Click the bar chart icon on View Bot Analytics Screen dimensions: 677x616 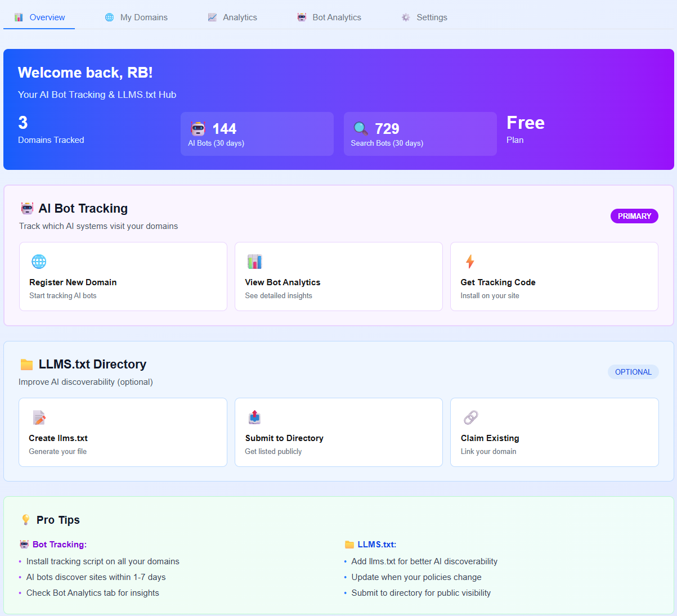click(254, 262)
